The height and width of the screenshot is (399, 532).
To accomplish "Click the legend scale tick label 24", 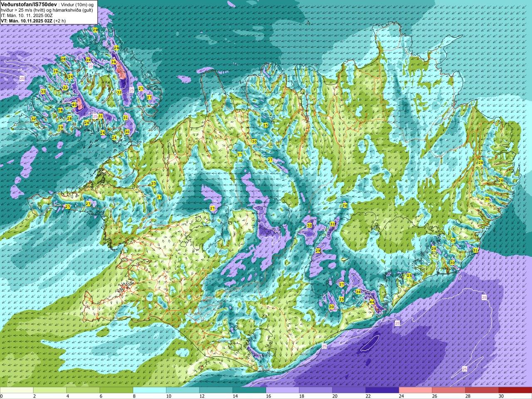I will click(x=401, y=396).
